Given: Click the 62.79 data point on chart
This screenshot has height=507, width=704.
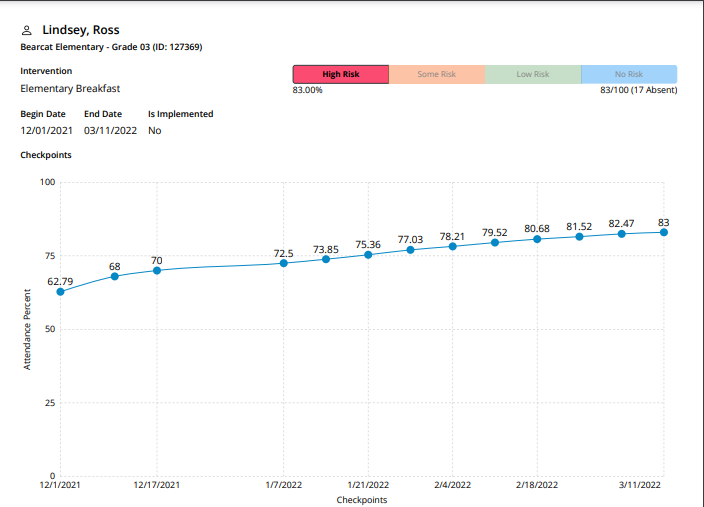Looking at the screenshot, I should tap(60, 292).
